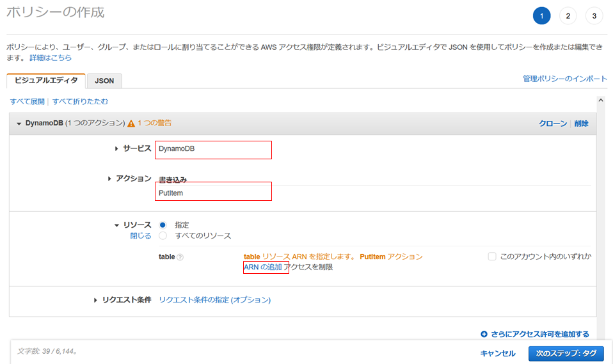Image resolution: width=613 pixels, height=364 pixels.
Task: Click the 文字数 39 / 6,144 counter
Action: tap(47, 351)
